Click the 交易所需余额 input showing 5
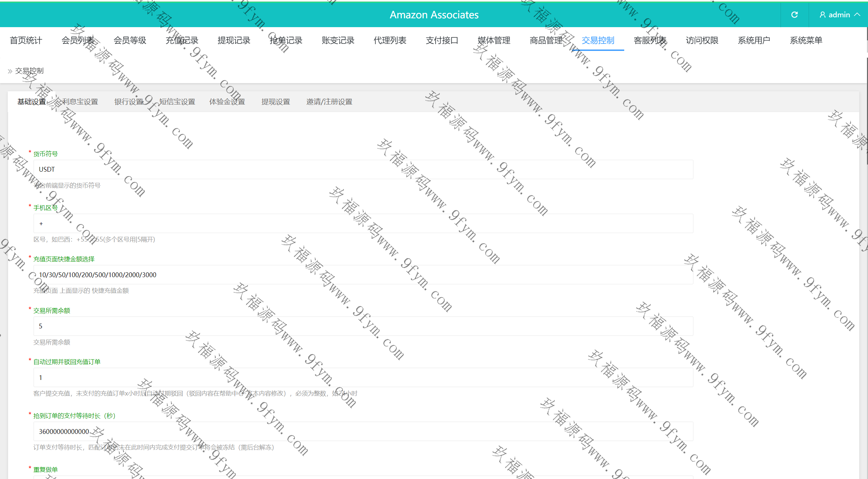The height and width of the screenshot is (479, 868). click(x=363, y=326)
